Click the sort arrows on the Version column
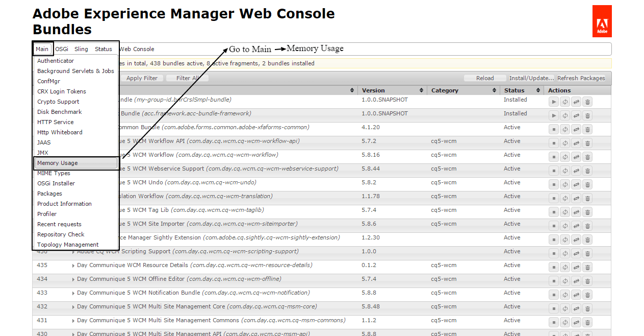This screenshot has height=336, width=644. coord(422,90)
